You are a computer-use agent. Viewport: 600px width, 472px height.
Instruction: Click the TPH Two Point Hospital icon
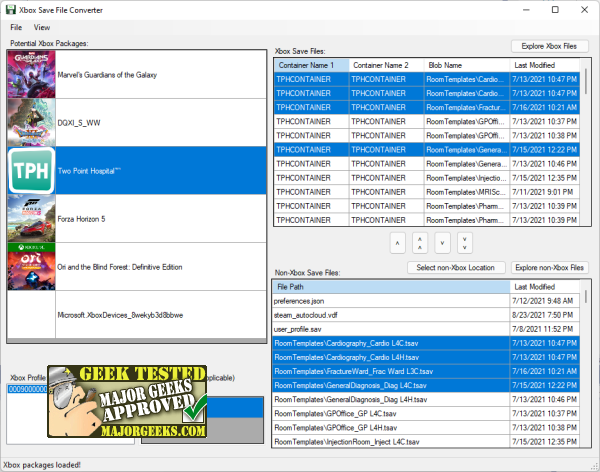31,171
